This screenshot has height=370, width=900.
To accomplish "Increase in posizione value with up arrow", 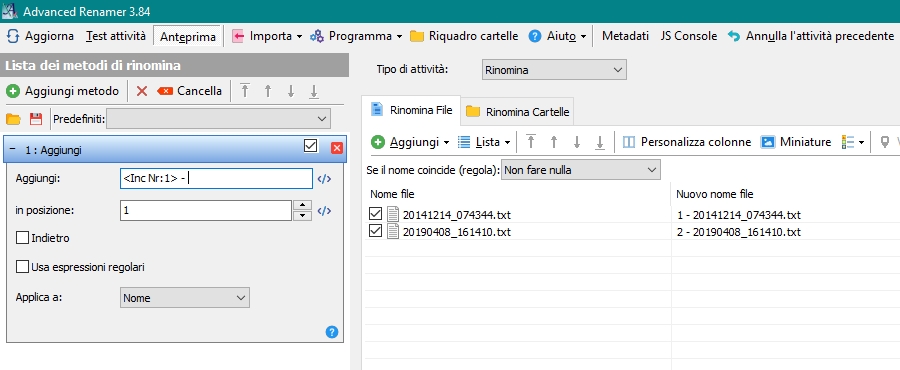I will click(x=302, y=205).
